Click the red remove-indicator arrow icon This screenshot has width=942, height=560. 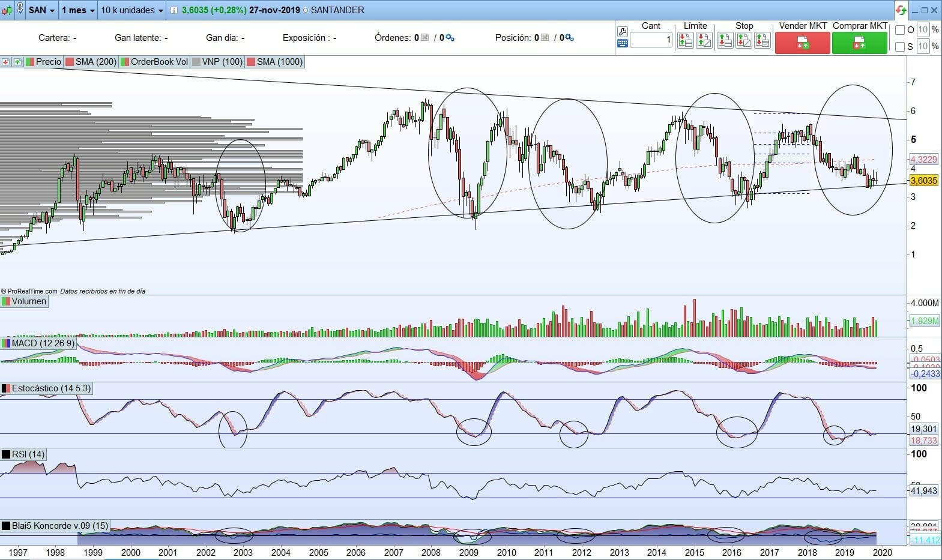pyautogui.click(x=6, y=62)
